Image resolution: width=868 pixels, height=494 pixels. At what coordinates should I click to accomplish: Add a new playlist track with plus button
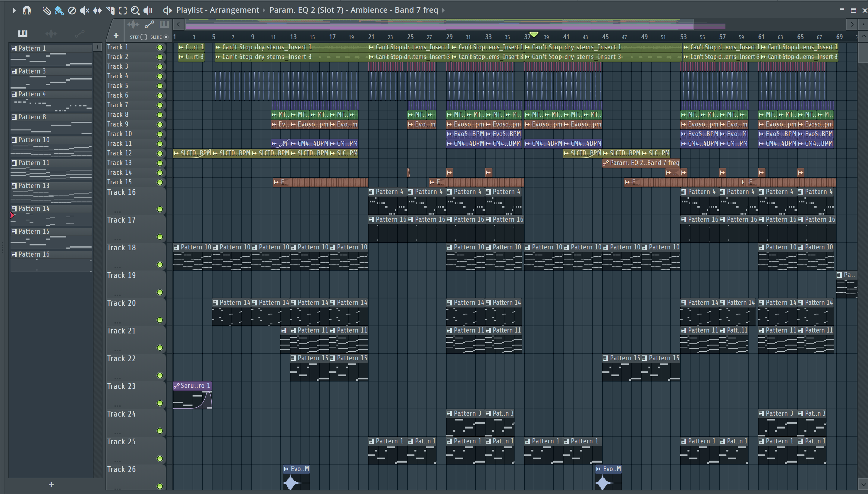(116, 35)
